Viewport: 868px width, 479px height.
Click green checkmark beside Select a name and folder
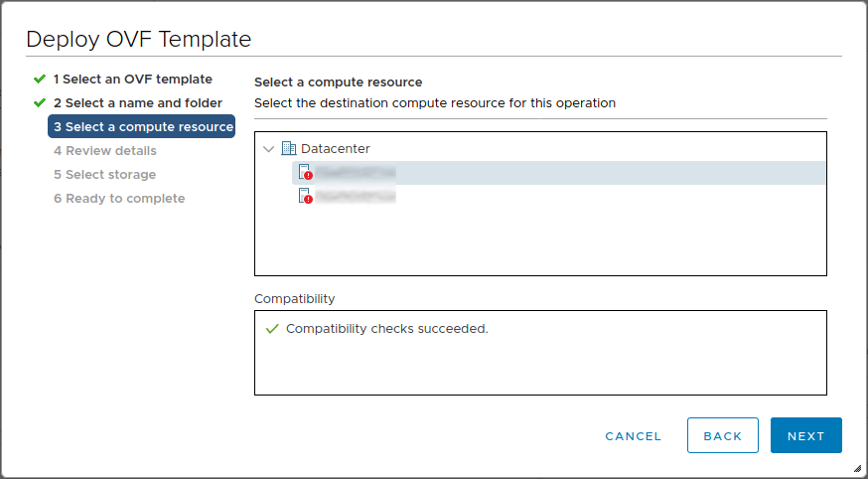tap(40, 102)
